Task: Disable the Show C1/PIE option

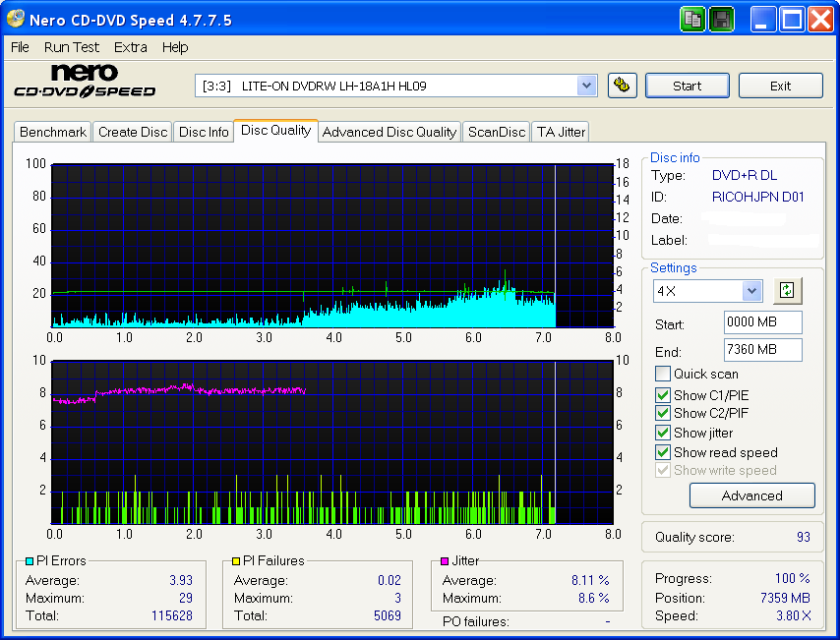Action: [662, 394]
